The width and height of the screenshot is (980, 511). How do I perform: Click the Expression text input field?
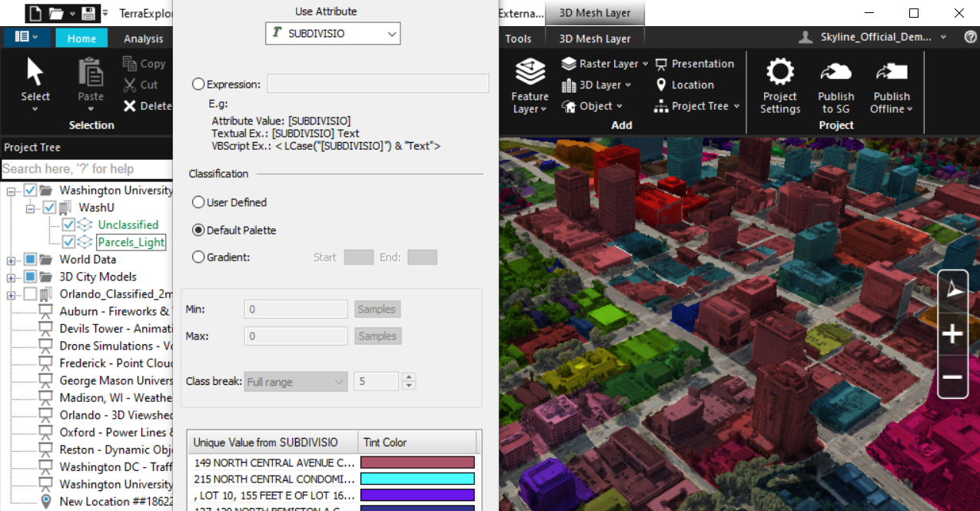(378, 84)
